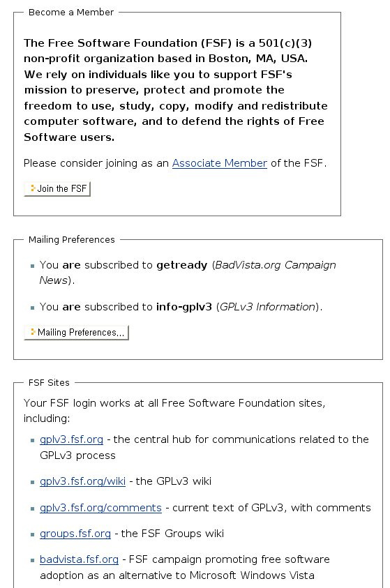This screenshot has width=390, height=588.
Task: Open the Mailing Preferences... button
Action: [x=77, y=332]
